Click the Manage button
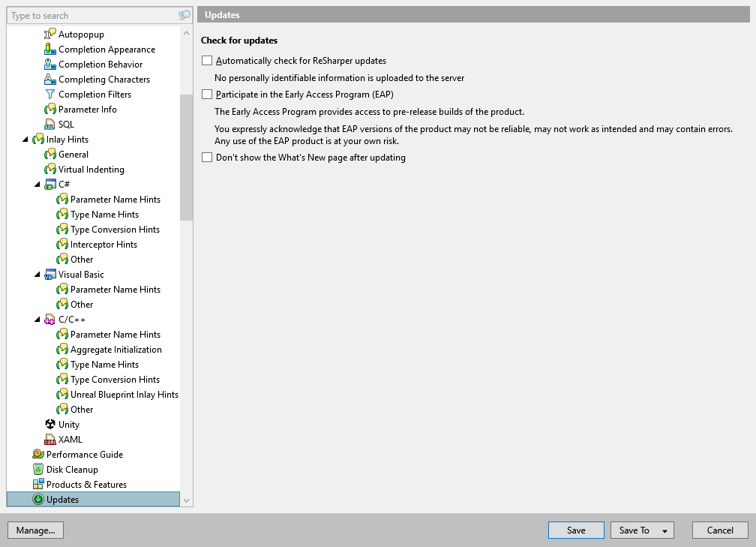The height and width of the screenshot is (547, 756). (35, 530)
